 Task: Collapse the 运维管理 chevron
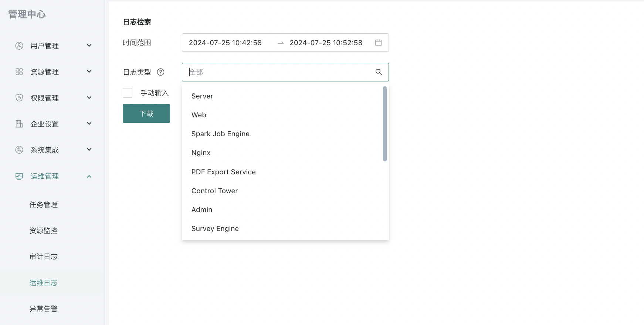(x=89, y=176)
